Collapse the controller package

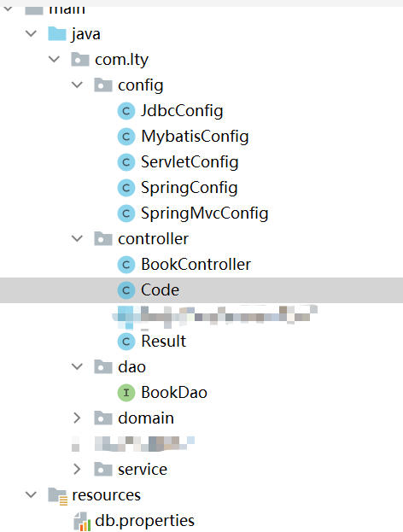click(78, 238)
